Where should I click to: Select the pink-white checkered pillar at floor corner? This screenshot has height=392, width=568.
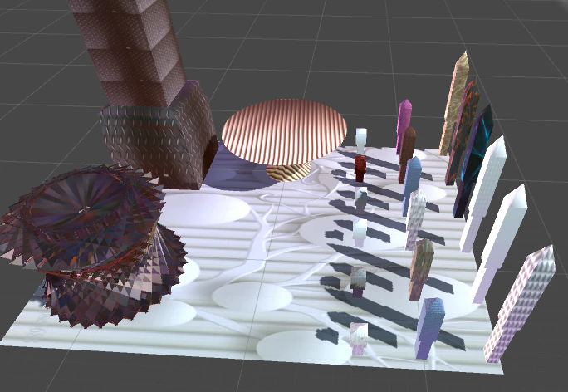pos(520,304)
